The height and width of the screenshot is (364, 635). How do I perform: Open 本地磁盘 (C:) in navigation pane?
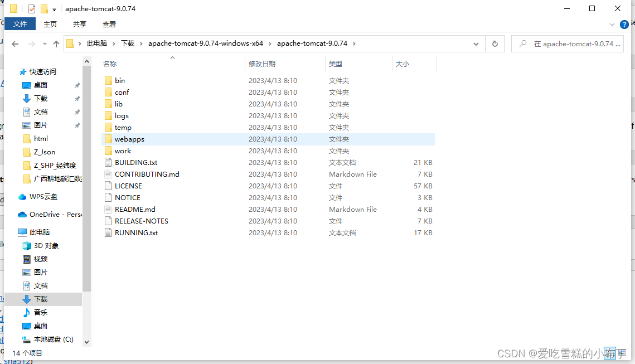pos(48,339)
